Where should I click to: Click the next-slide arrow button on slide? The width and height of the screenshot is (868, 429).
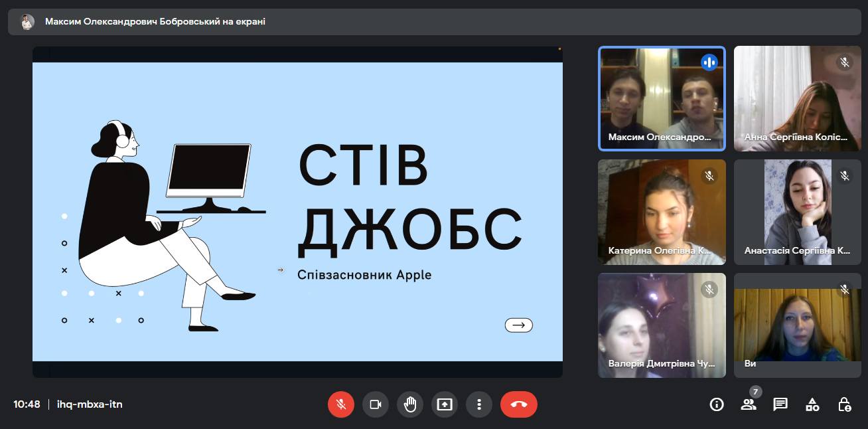519,325
